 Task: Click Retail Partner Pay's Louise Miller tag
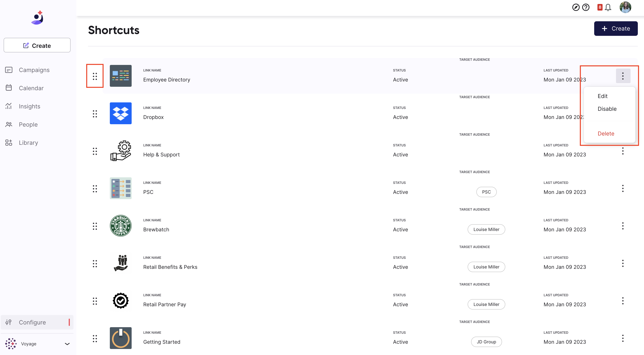(486, 304)
